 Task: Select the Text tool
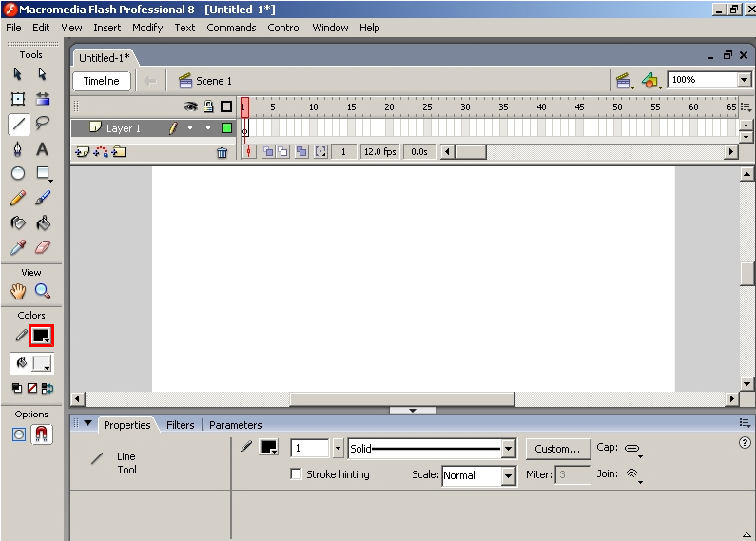pos(43,149)
